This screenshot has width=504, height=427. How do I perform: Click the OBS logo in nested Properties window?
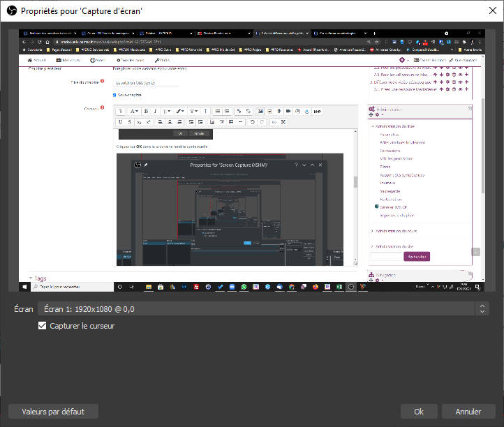138,164
